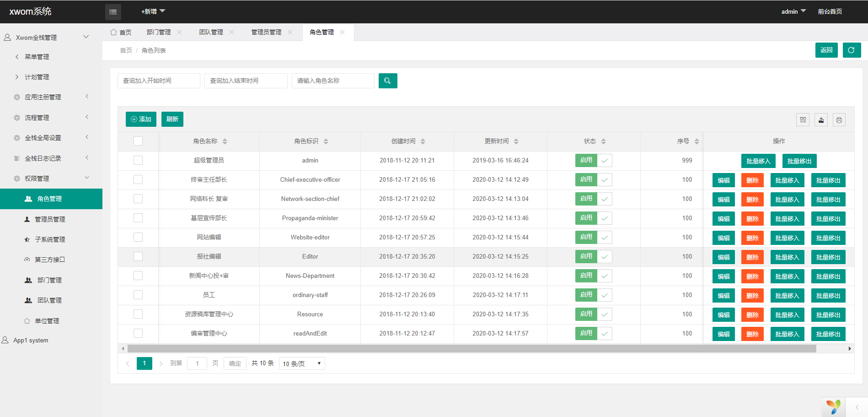Screen dimensions: 868x417
Task: Collapse the Xwom全栈管理 sidebar group
Action: [x=51, y=37]
